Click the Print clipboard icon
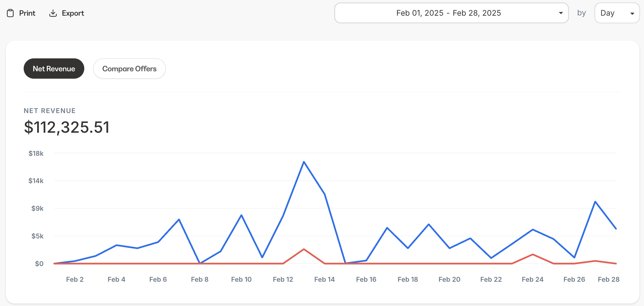 [10, 13]
